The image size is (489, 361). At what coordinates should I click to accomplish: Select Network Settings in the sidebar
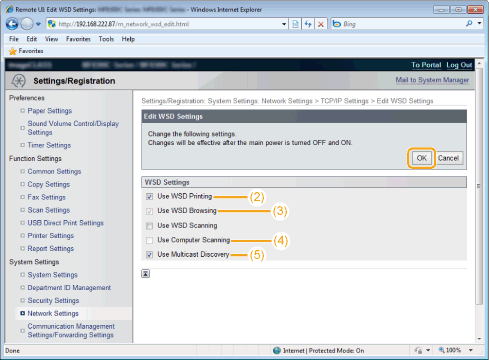[x=53, y=314]
